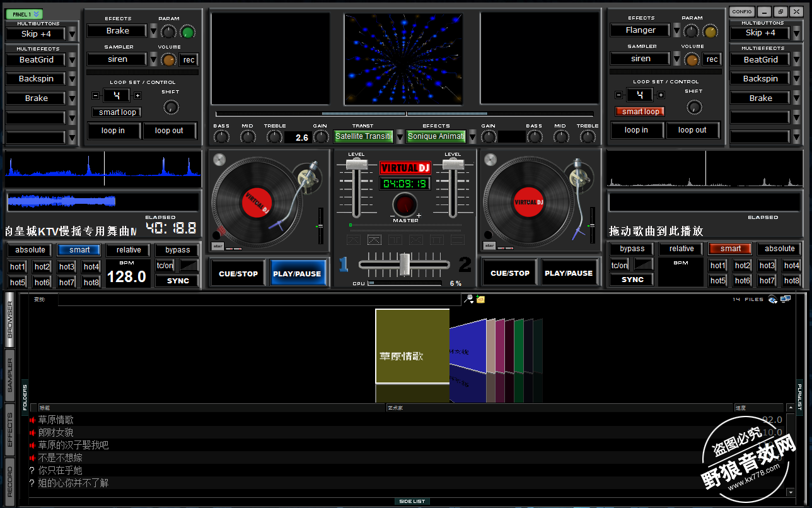Click deck 1 loop shift knob
Viewport: 812px width, 508px height.
(x=171, y=107)
